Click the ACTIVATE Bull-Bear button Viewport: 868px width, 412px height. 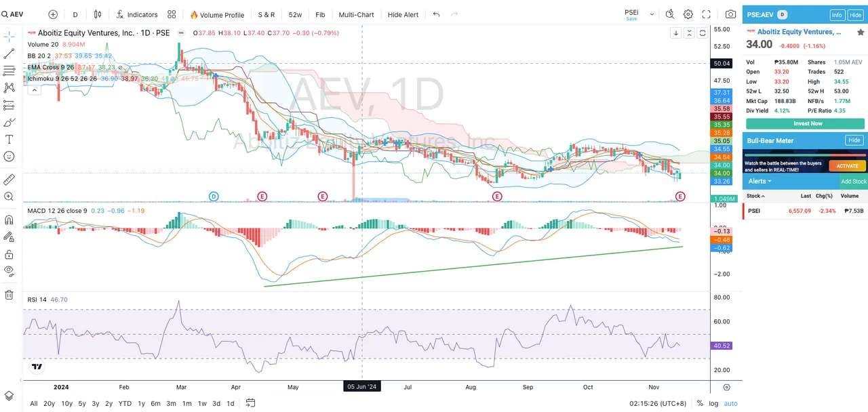click(847, 165)
